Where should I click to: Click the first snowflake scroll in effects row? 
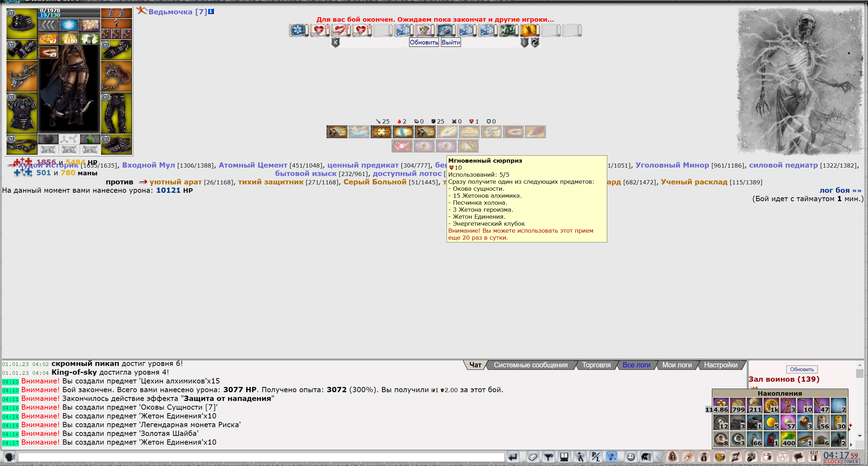299,30
